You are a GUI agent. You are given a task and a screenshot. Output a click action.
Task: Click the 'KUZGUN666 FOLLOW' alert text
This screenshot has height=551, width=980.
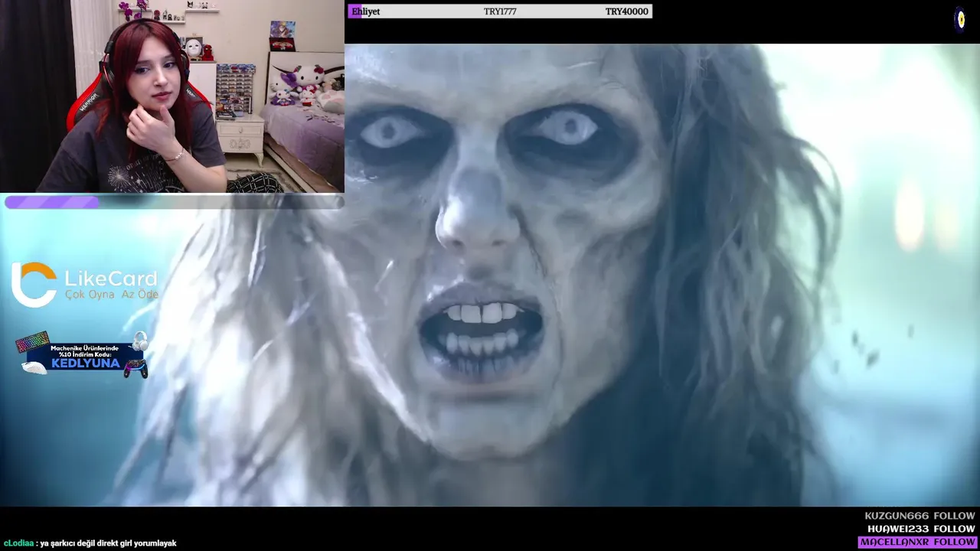[x=920, y=516]
